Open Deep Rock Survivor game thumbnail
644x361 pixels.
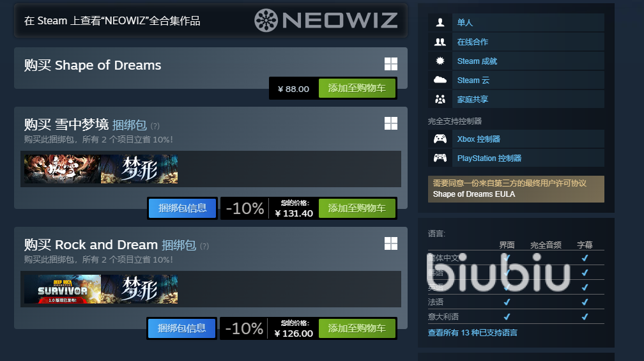(x=63, y=289)
